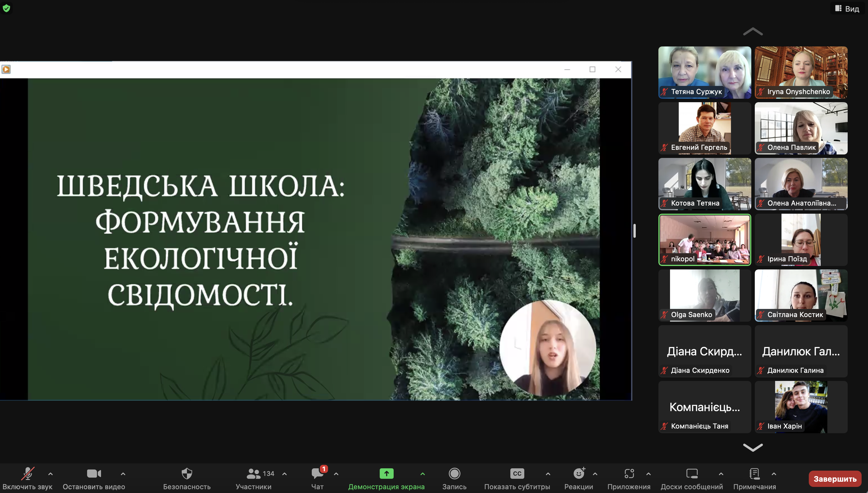
Task: Select the Іван Харін video tile
Action: click(x=801, y=407)
